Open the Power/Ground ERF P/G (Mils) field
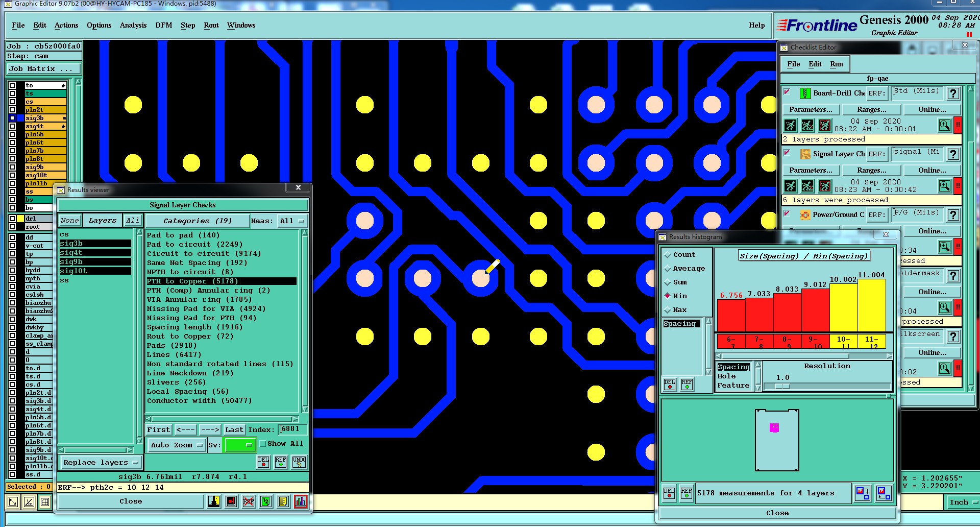Viewport: 980px width, 527px height. coord(917,214)
